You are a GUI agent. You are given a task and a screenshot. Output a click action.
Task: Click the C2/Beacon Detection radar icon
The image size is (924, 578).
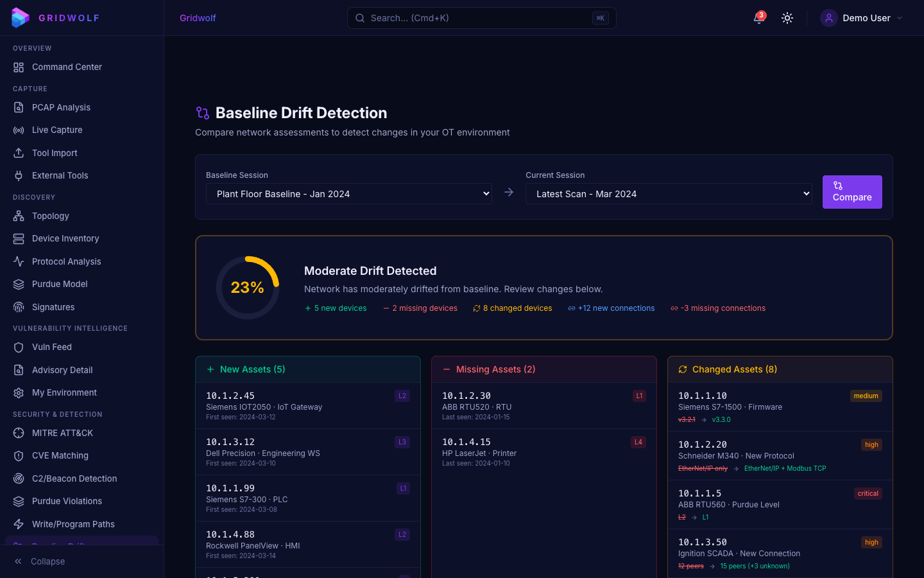point(19,478)
